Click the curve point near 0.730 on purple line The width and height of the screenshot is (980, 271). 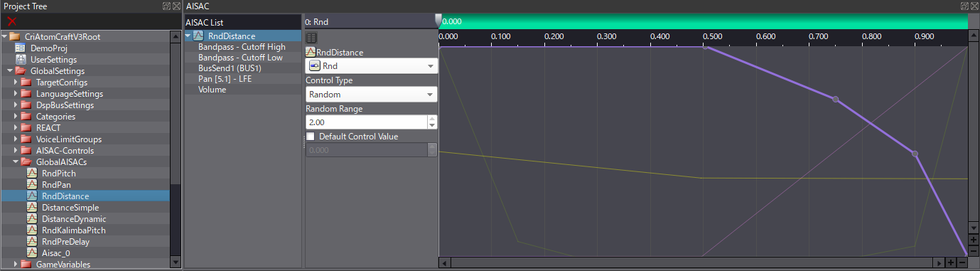(836, 99)
